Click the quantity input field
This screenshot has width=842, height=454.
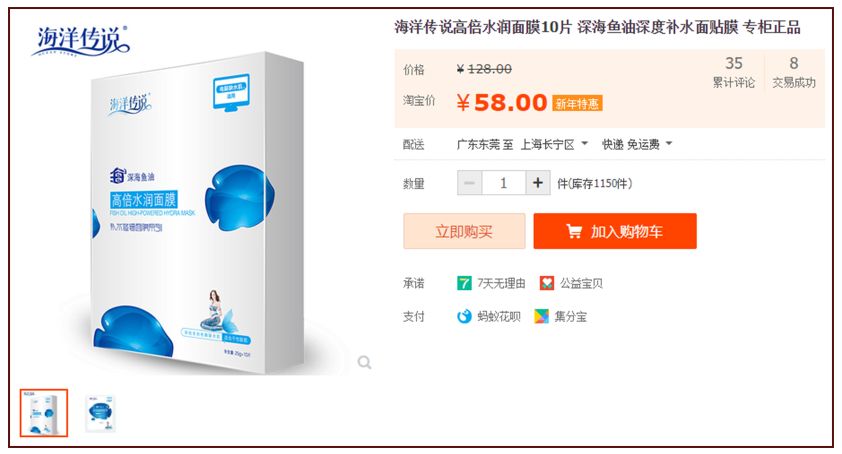[x=504, y=183]
